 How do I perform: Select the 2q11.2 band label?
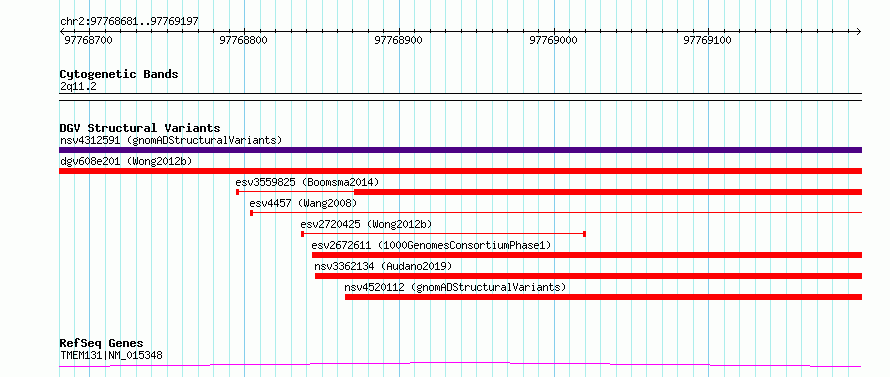pyautogui.click(x=78, y=86)
